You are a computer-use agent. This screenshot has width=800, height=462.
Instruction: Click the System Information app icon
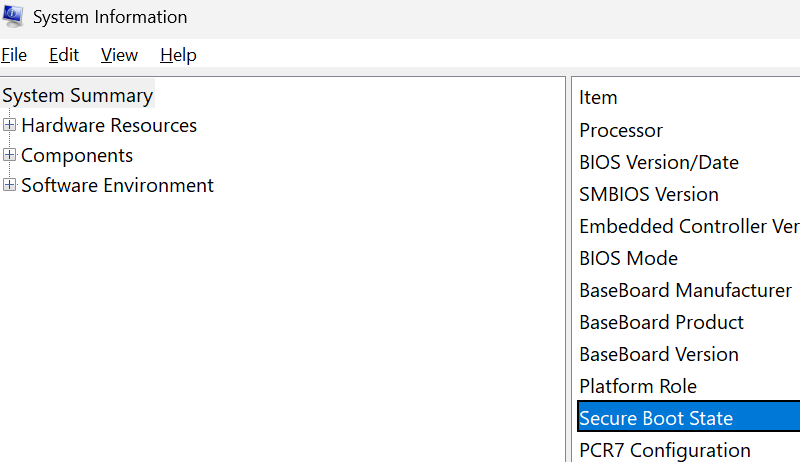13,16
